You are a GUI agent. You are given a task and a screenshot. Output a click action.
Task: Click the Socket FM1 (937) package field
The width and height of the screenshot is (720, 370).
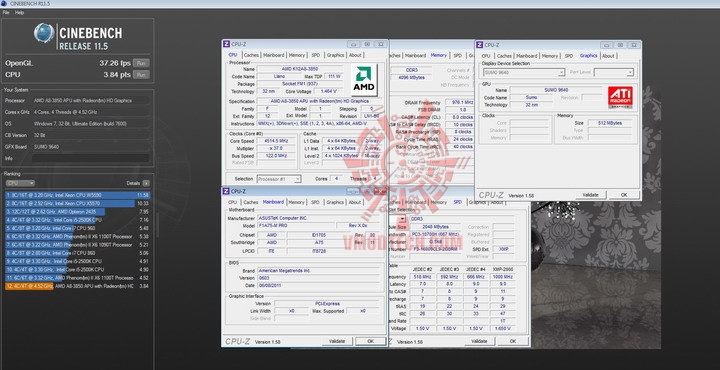pyautogui.click(x=299, y=84)
